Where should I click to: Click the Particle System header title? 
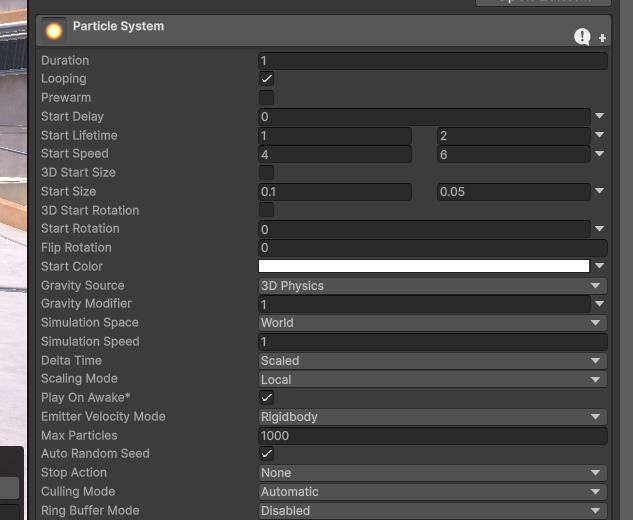coord(118,26)
